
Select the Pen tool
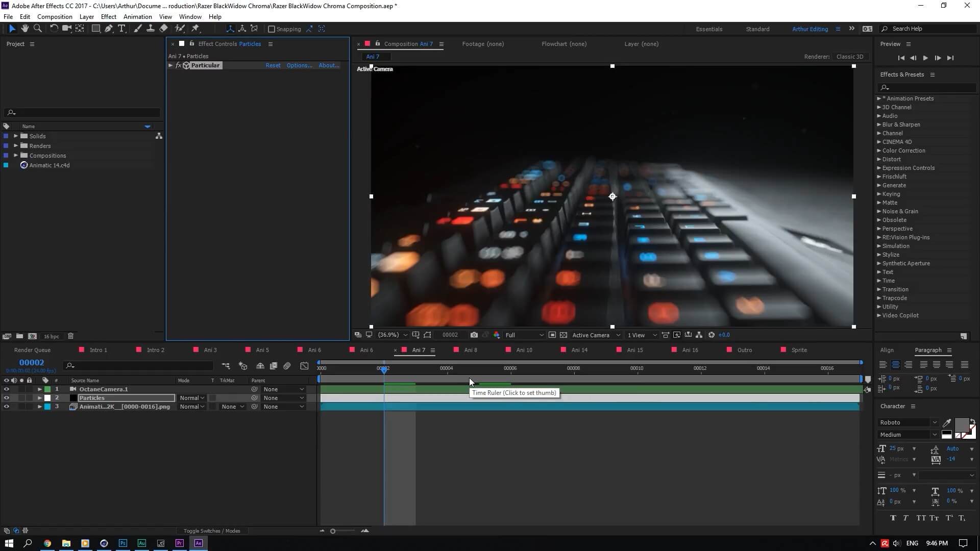tap(109, 29)
